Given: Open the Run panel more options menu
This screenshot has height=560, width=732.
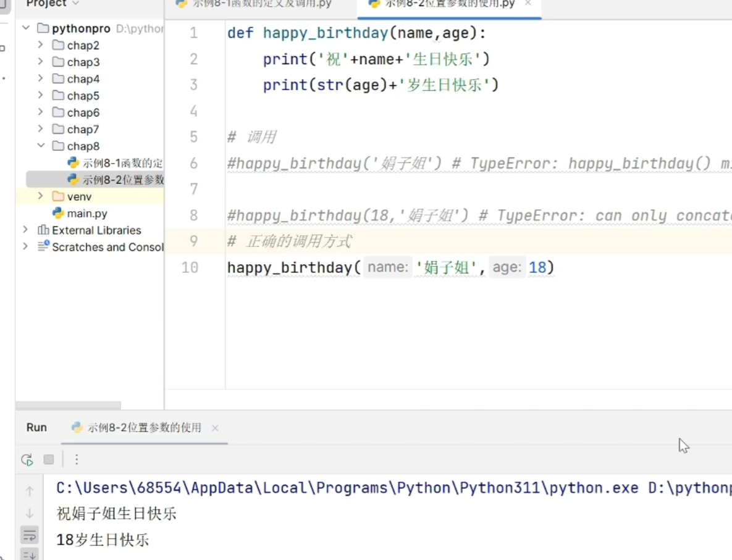Looking at the screenshot, I should (x=77, y=459).
